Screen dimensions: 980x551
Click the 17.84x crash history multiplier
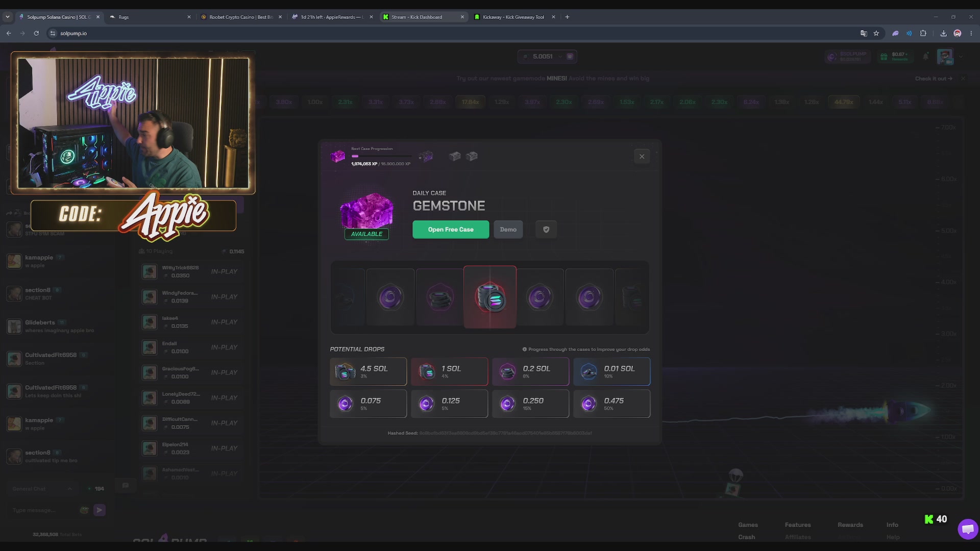pyautogui.click(x=470, y=102)
